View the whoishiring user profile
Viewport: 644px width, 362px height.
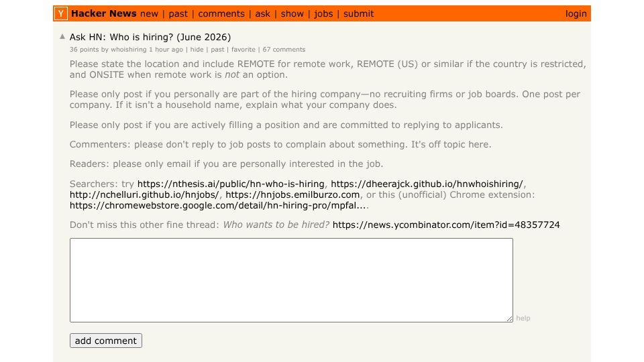(129, 49)
